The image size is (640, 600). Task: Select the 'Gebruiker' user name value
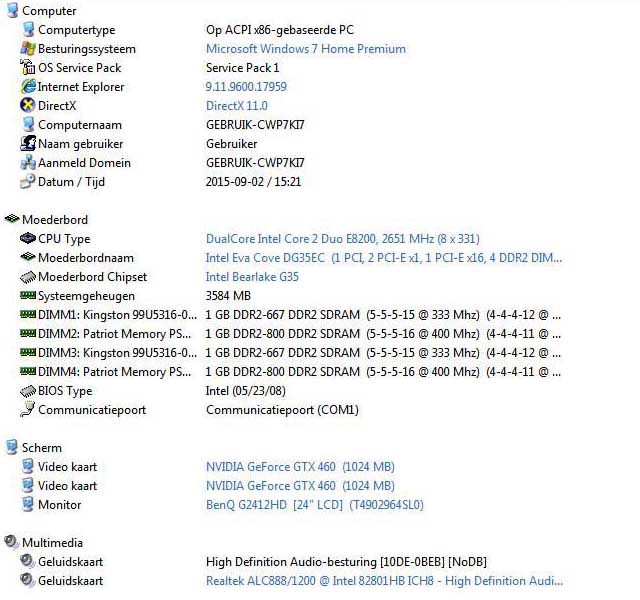[231, 144]
